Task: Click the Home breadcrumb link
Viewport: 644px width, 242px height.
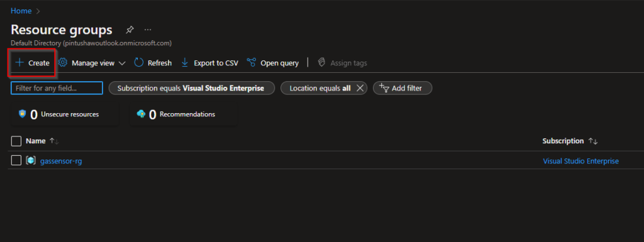Action: coord(21,11)
